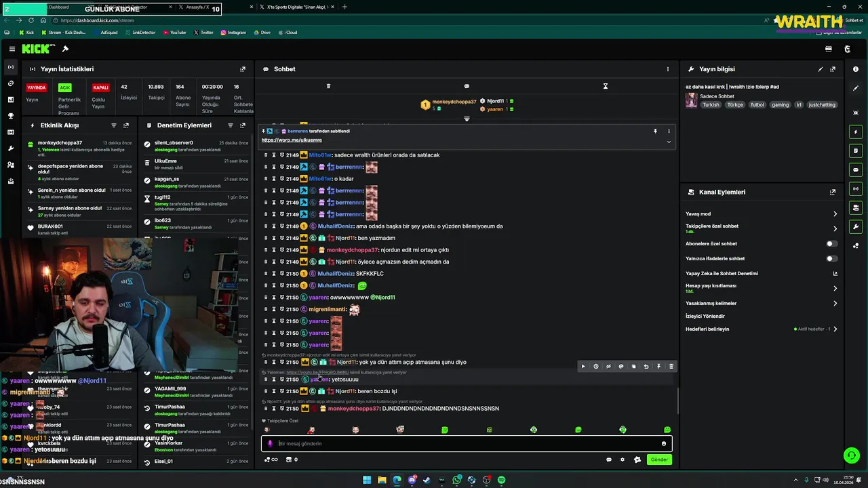Enable Abonelere özel sohbet switch
868x488 pixels.
(x=831, y=243)
